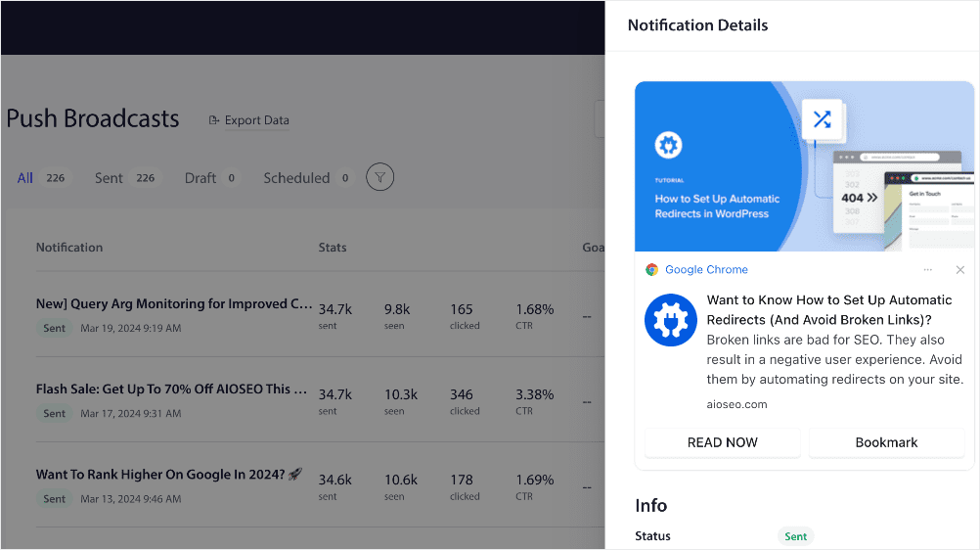This screenshot has width=980, height=550.
Task: Click the AIOSEO gear icon in notification body
Action: click(x=671, y=320)
